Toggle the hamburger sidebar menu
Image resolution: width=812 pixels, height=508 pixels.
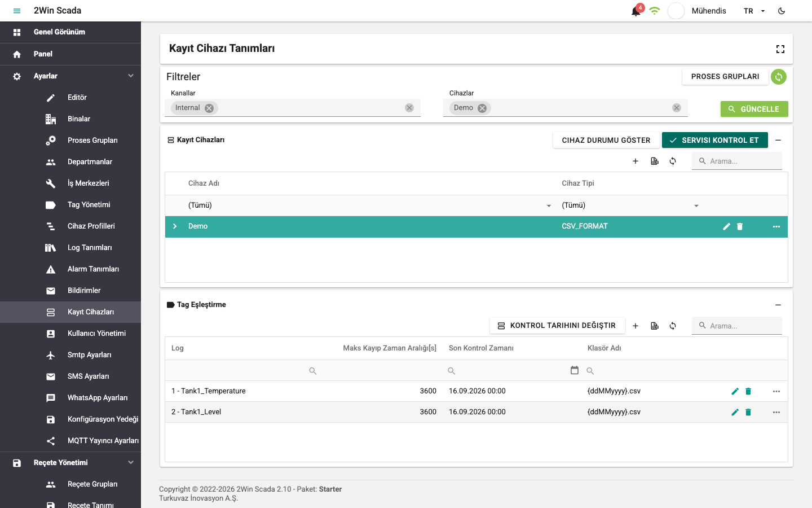(17, 11)
